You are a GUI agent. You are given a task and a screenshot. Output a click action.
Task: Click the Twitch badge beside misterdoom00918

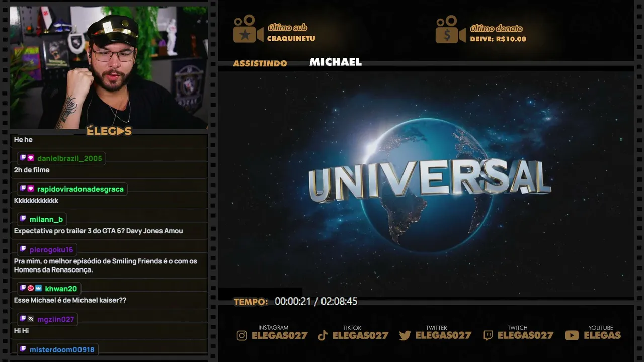pyautogui.click(x=23, y=349)
